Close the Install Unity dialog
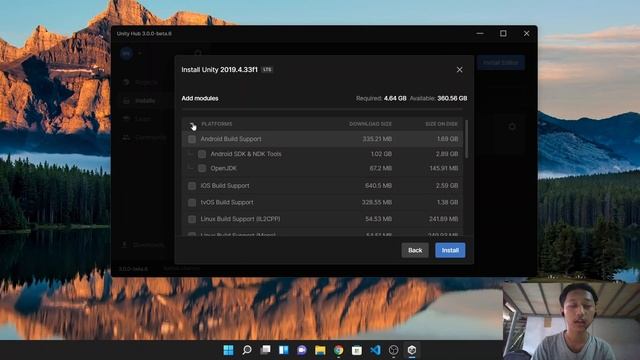The height and width of the screenshot is (360, 640). pos(460,70)
